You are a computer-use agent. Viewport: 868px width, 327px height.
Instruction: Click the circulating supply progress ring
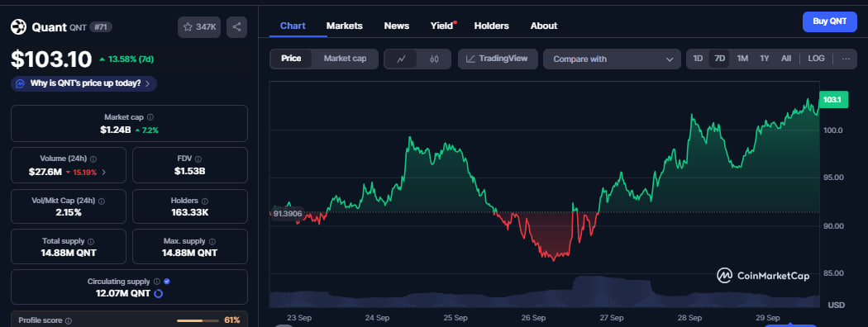click(158, 293)
